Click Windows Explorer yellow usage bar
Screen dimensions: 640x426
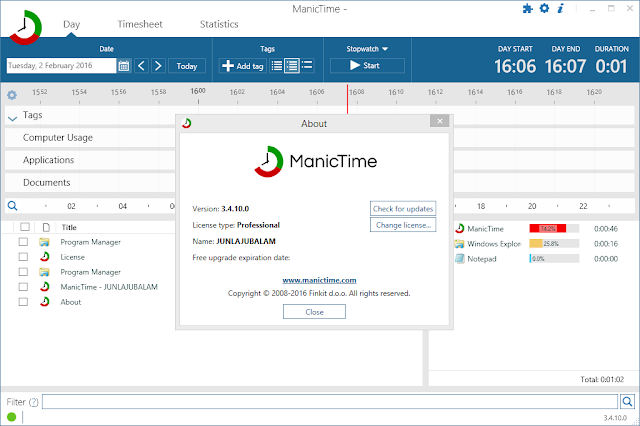[x=536, y=244]
